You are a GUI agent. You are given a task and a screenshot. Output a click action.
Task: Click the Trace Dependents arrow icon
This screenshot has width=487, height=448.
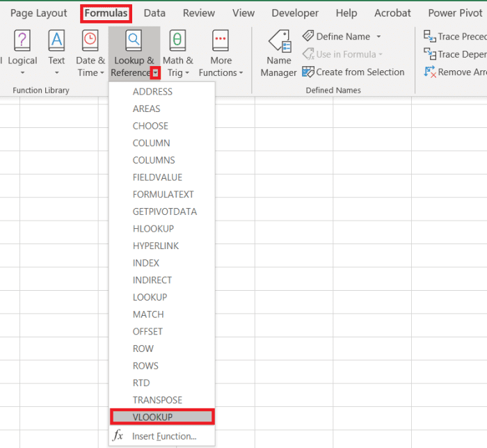429,54
